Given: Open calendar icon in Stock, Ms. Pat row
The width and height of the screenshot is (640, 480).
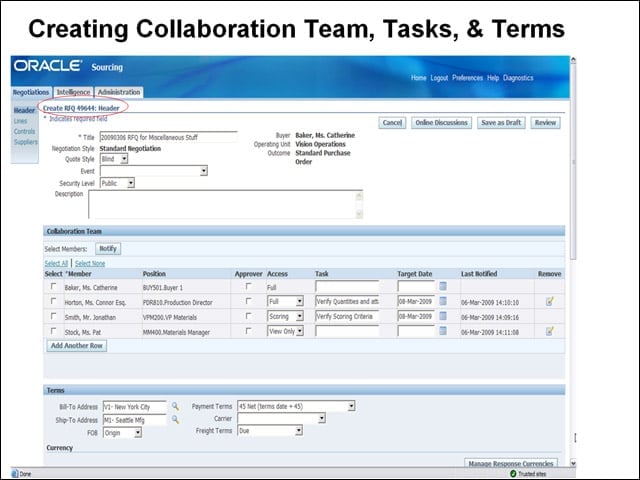Looking at the screenshot, I should tap(443, 331).
